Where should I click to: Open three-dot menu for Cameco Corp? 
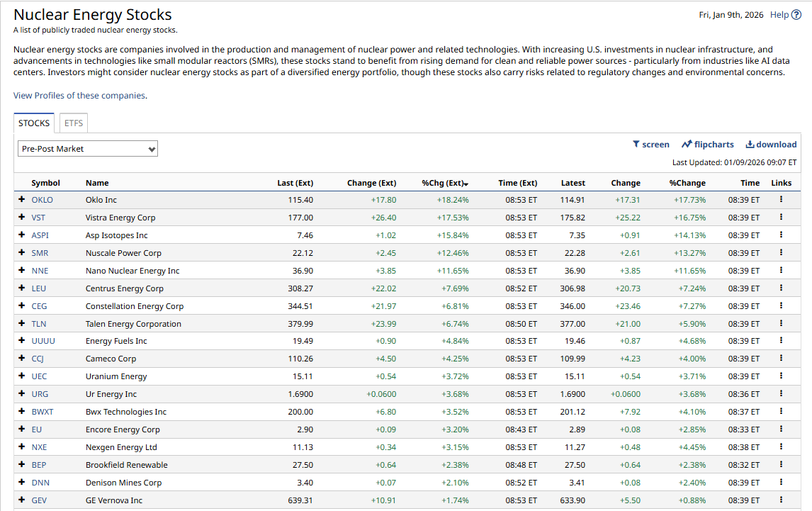[x=781, y=359]
